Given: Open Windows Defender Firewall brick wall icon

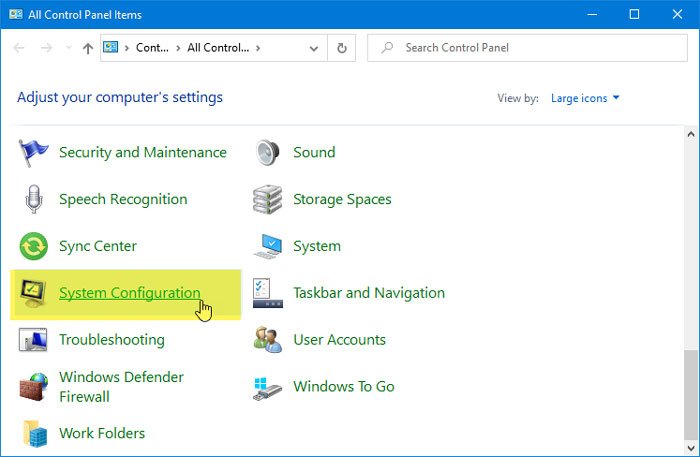Looking at the screenshot, I should coord(34,386).
